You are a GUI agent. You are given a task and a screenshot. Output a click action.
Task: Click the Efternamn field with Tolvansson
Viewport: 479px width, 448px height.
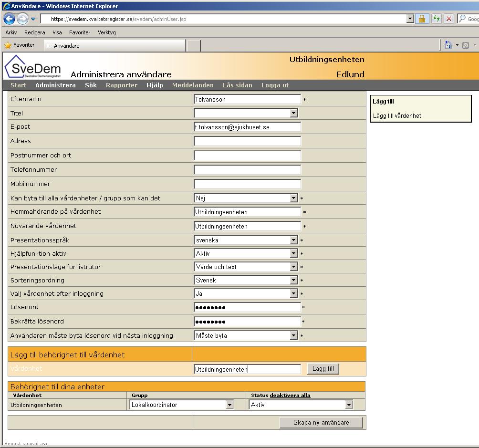point(247,99)
